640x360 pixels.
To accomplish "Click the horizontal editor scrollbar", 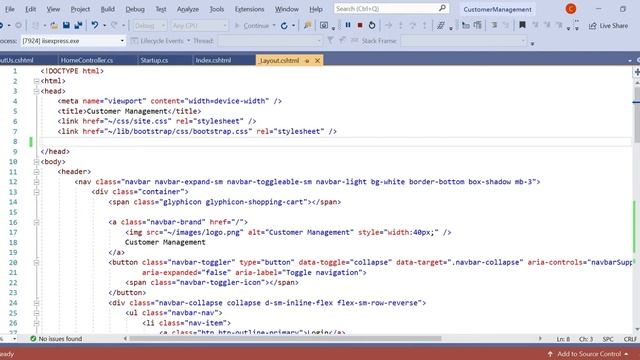I will click(x=285, y=338).
